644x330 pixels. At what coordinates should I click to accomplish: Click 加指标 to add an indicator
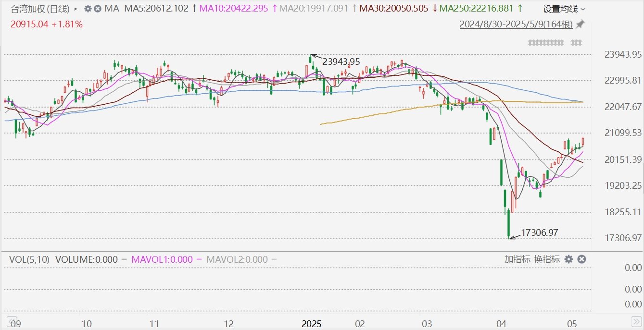[517, 259]
